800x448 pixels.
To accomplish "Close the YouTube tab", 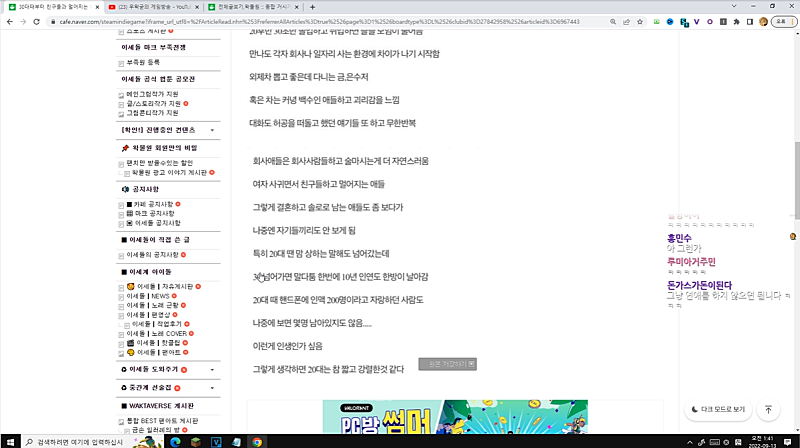I will pos(197,7).
